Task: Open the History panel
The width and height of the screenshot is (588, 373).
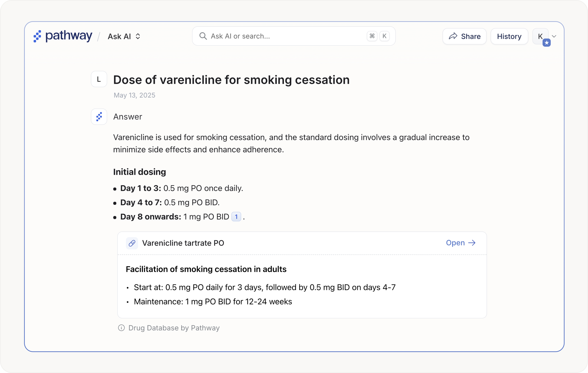Action: click(509, 36)
